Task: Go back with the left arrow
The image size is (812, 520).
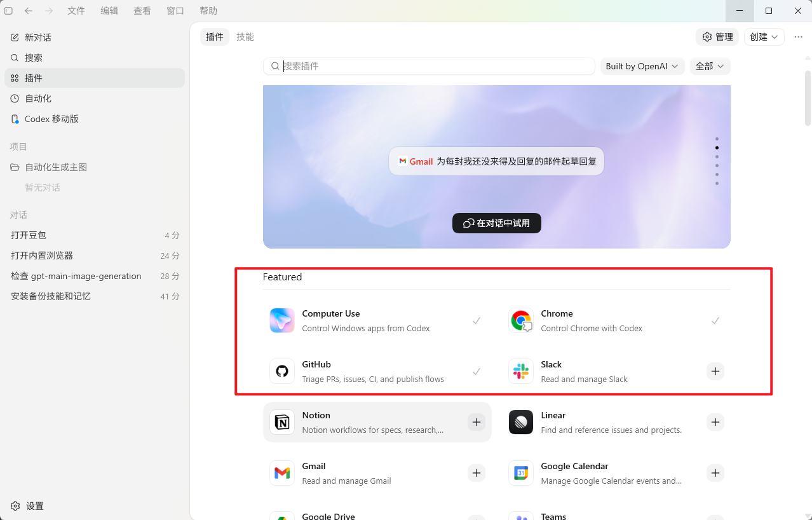Action: pos(29,11)
